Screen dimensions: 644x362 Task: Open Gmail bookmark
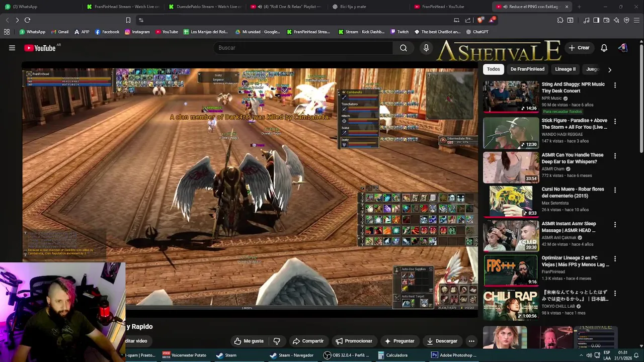click(x=59, y=32)
